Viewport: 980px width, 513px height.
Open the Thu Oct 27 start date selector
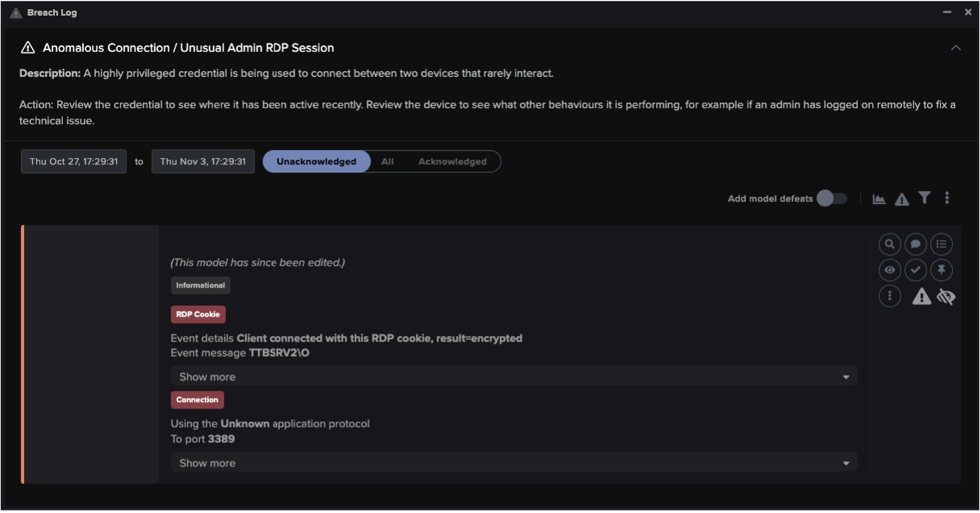73,161
